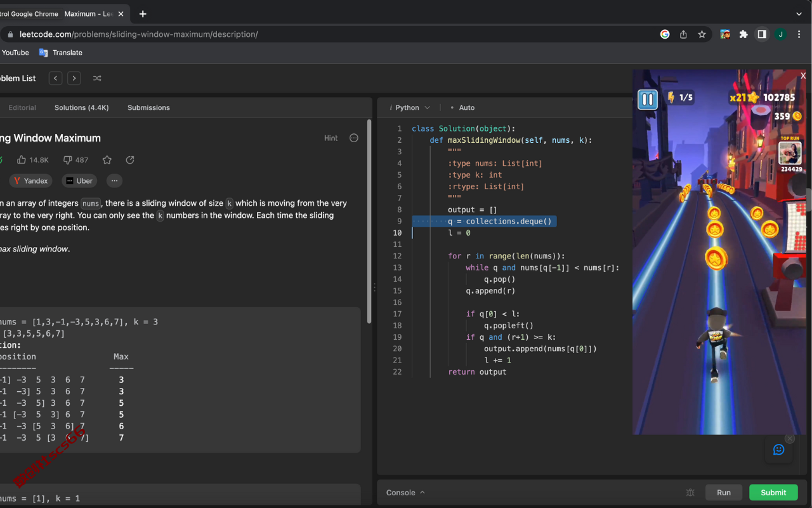This screenshot has width=812, height=508.
Task: Open the Chrome extensions puzzle menu
Action: pos(743,34)
